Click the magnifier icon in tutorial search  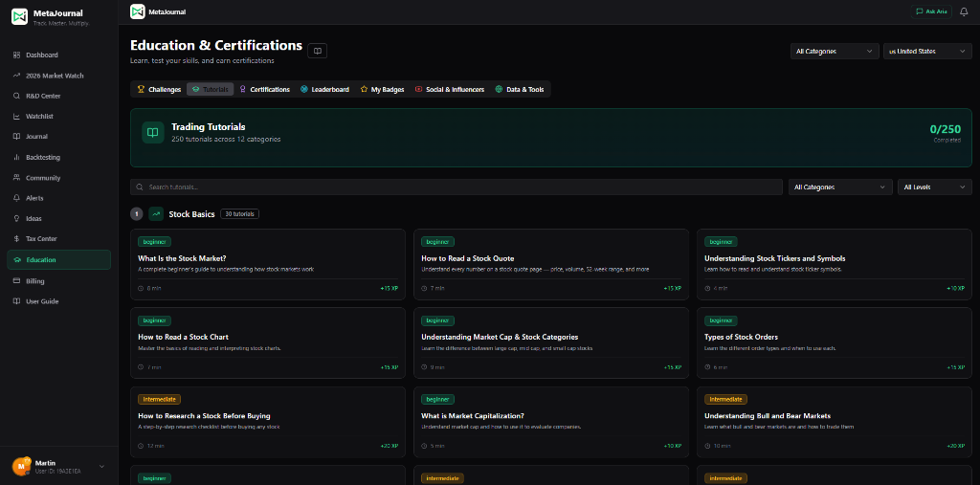pos(140,187)
